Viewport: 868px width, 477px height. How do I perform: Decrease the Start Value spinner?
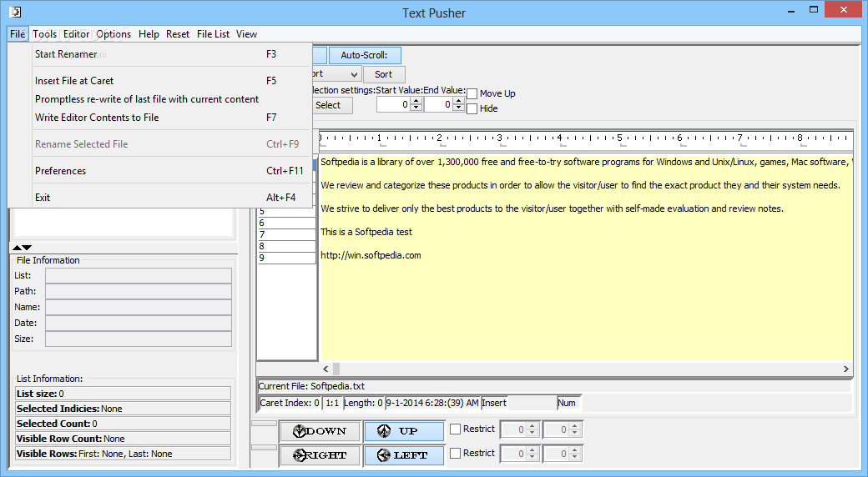pos(416,108)
